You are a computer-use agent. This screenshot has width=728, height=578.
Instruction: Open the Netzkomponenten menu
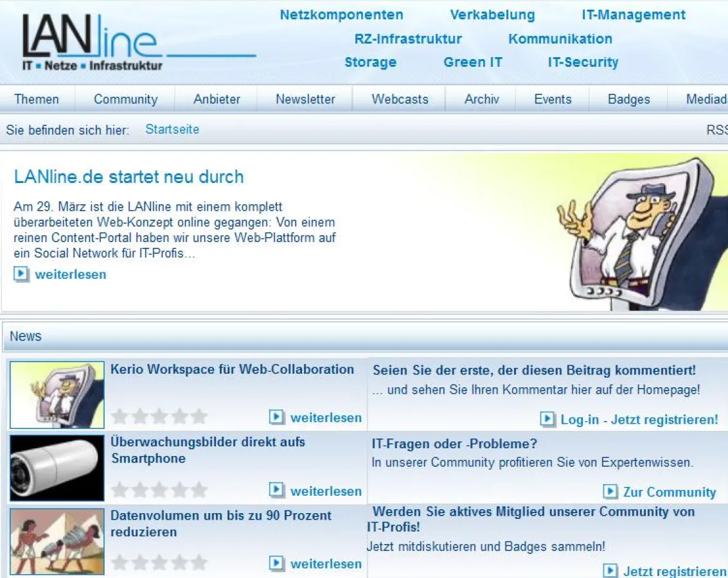[x=341, y=15]
